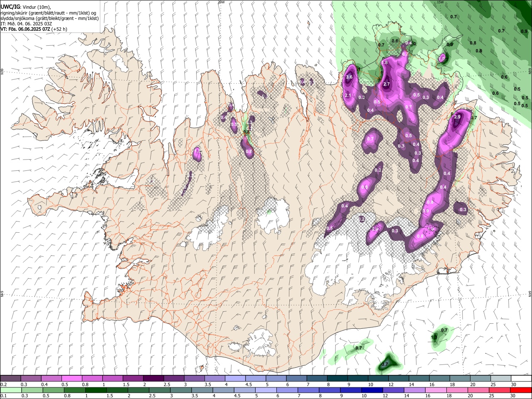Click the '2.7' snowfall value on the map
Screen dimensions: 532x399
pos(386,84)
